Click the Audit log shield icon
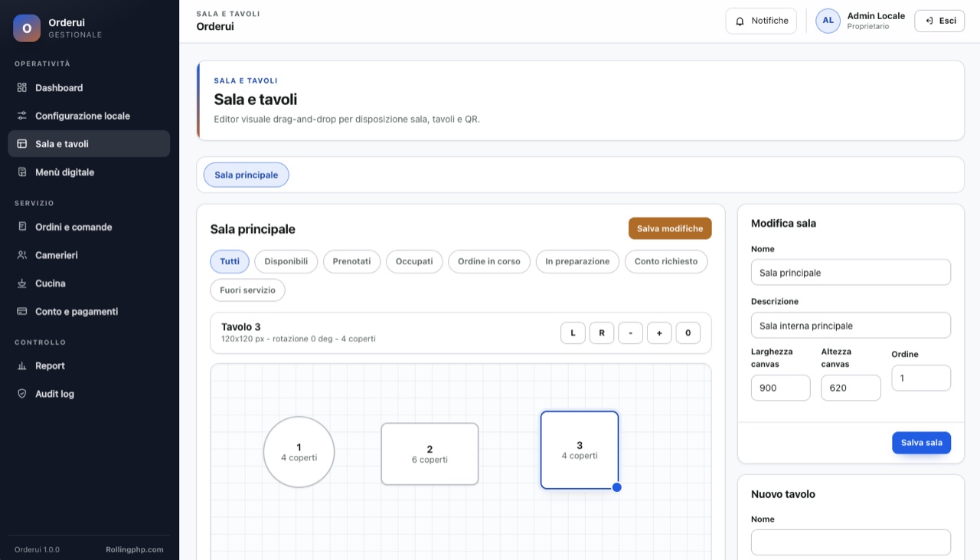Viewport: 980px width, 560px height. tap(22, 394)
